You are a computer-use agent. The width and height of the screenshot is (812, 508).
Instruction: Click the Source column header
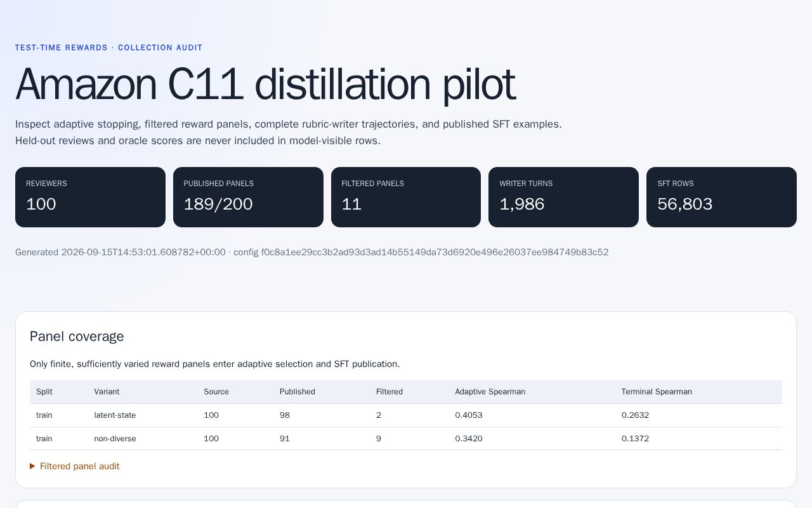point(216,392)
